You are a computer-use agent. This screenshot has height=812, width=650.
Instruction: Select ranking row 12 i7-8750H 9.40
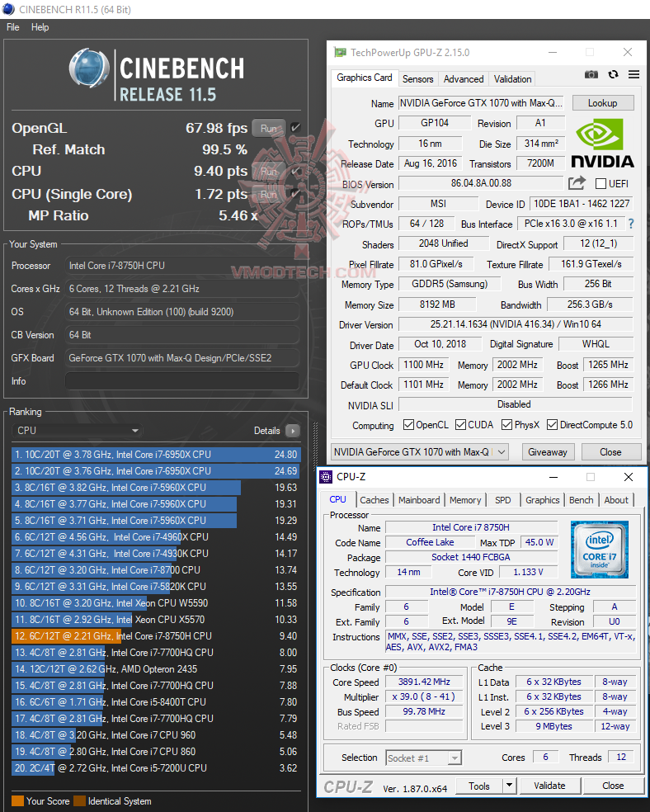pyautogui.click(x=156, y=636)
